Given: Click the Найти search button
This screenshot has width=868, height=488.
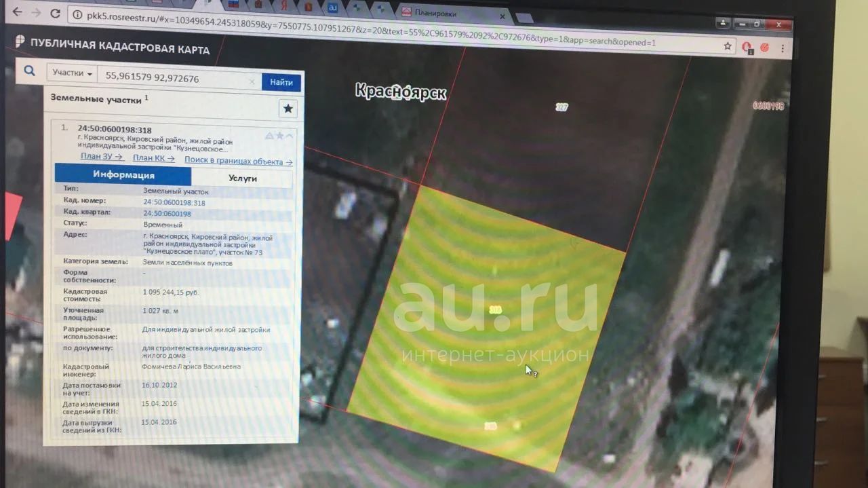Looking at the screenshot, I should (281, 82).
